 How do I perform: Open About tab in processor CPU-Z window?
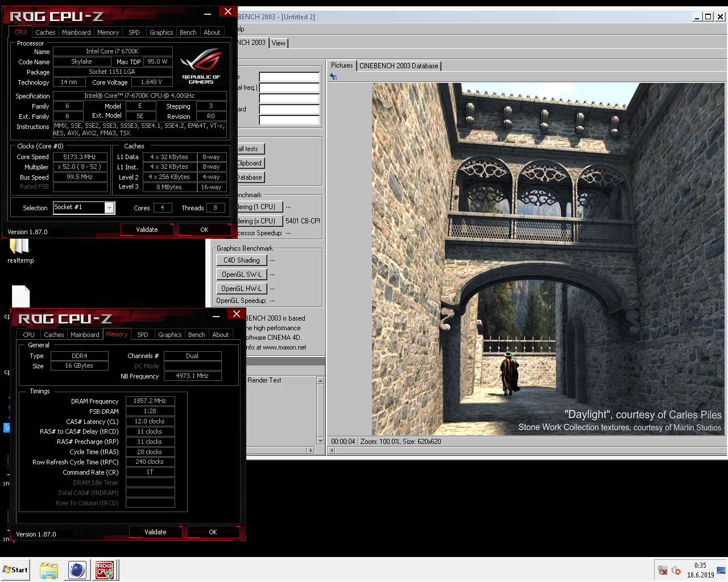click(x=212, y=32)
